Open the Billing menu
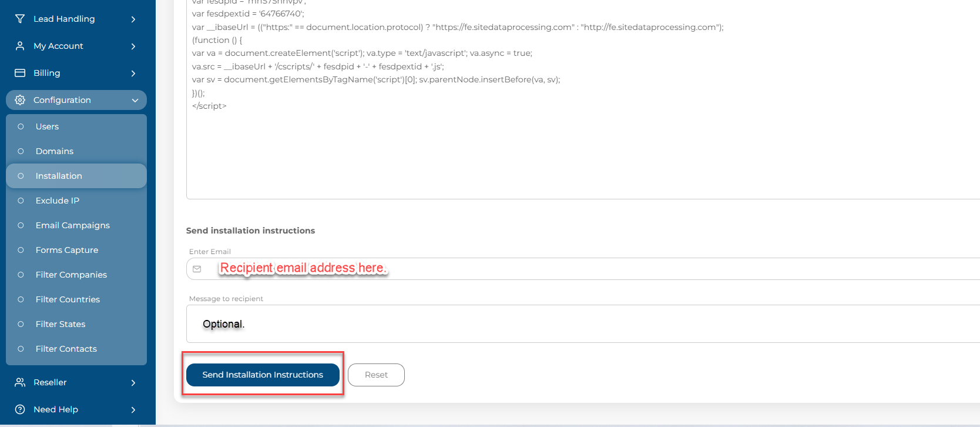This screenshot has height=427, width=980. point(76,73)
